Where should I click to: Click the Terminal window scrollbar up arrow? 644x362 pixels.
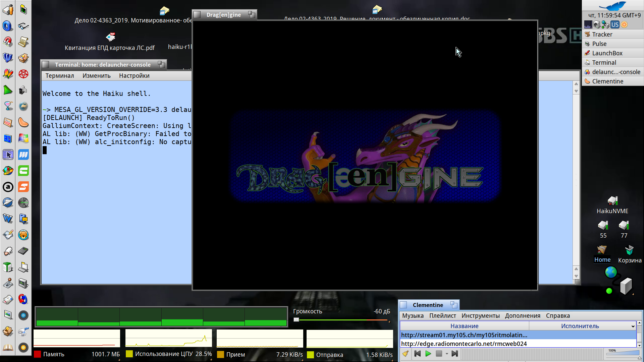click(x=576, y=84)
